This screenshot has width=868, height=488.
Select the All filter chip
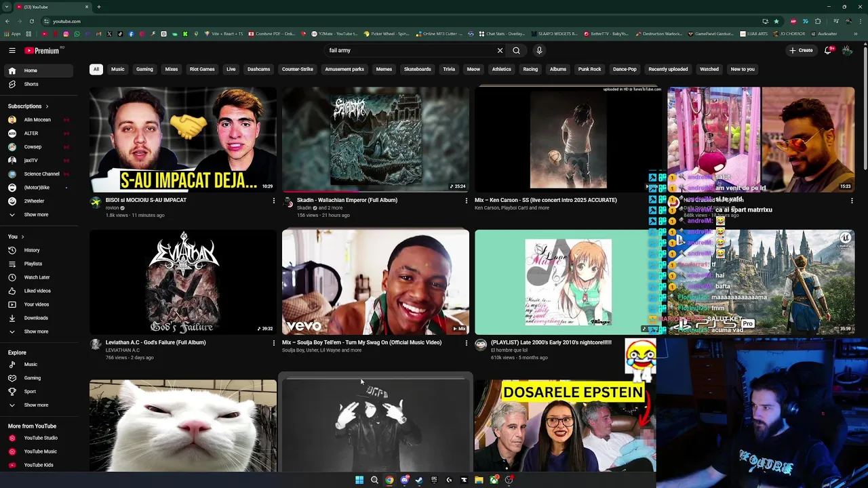point(96,69)
